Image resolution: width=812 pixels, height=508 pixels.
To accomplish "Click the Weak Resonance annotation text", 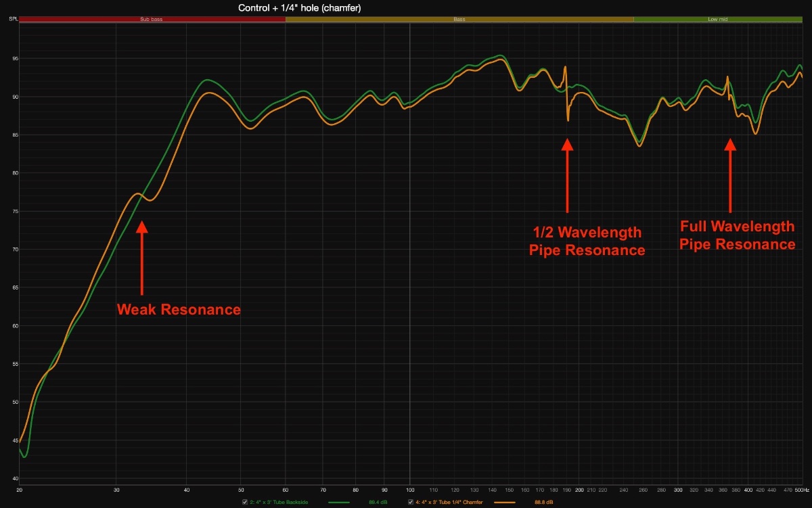I will pos(179,310).
